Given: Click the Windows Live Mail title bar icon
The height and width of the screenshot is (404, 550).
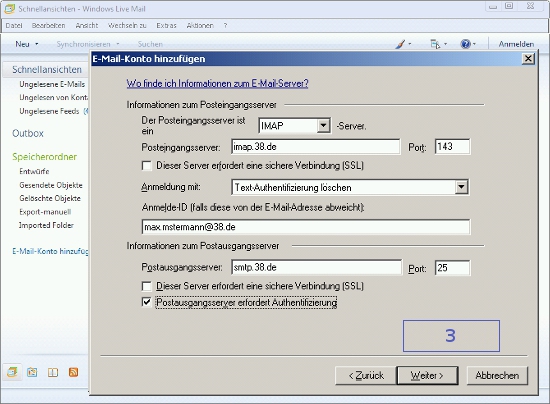Looking at the screenshot, I should [9, 9].
